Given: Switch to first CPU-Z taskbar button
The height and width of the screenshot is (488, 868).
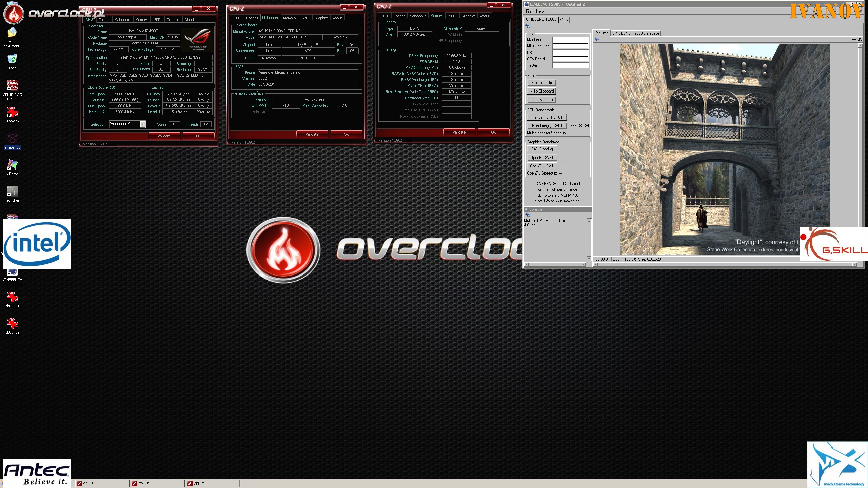Looking at the screenshot, I should tap(102, 484).
